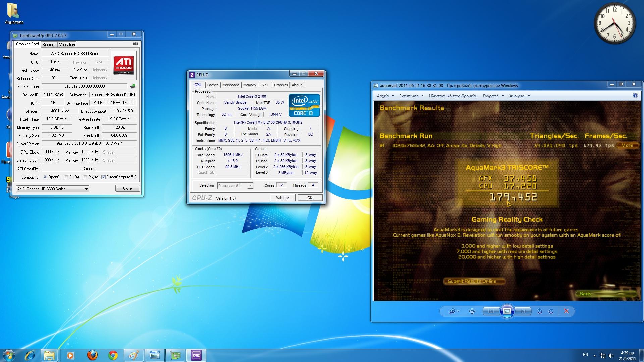Switch to the Sensors tab in GPU-Z

tap(49, 45)
